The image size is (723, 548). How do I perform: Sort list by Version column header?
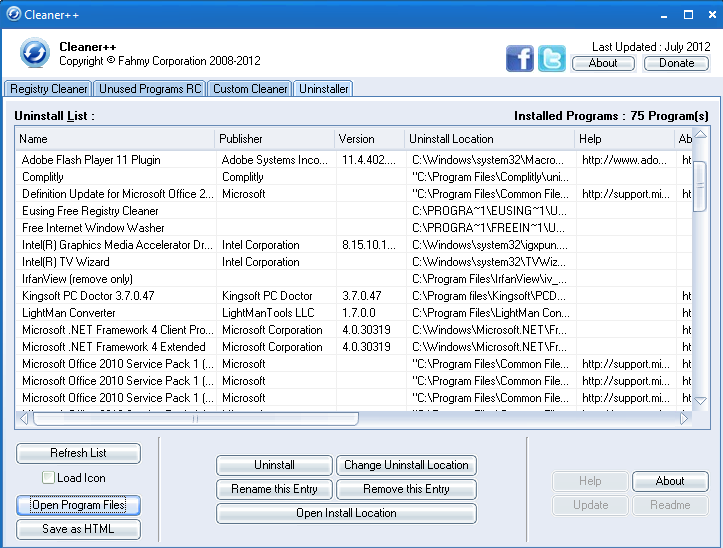tap(369, 139)
